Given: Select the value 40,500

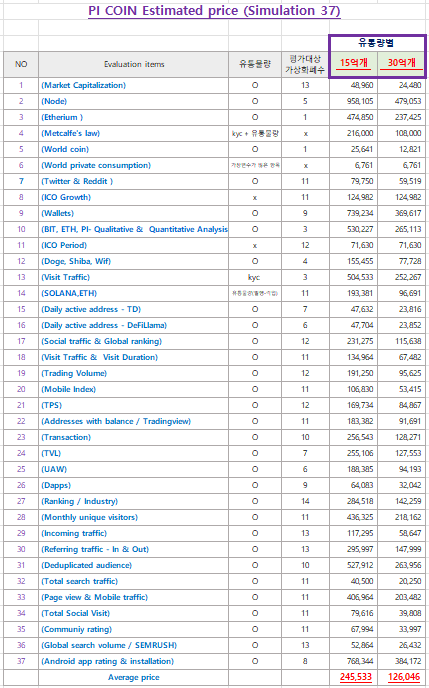Looking at the screenshot, I should pyautogui.click(x=362, y=582).
